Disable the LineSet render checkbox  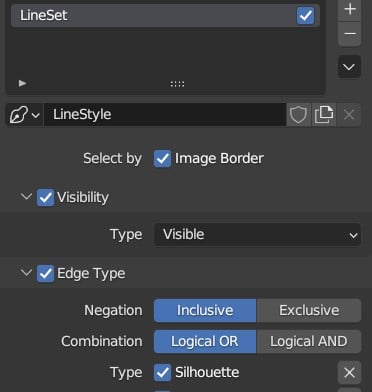tap(305, 15)
